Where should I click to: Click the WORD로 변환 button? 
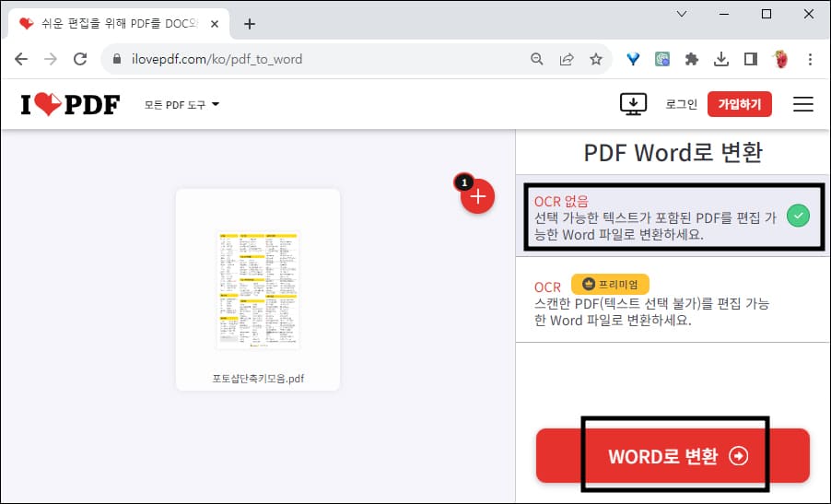tap(673, 456)
